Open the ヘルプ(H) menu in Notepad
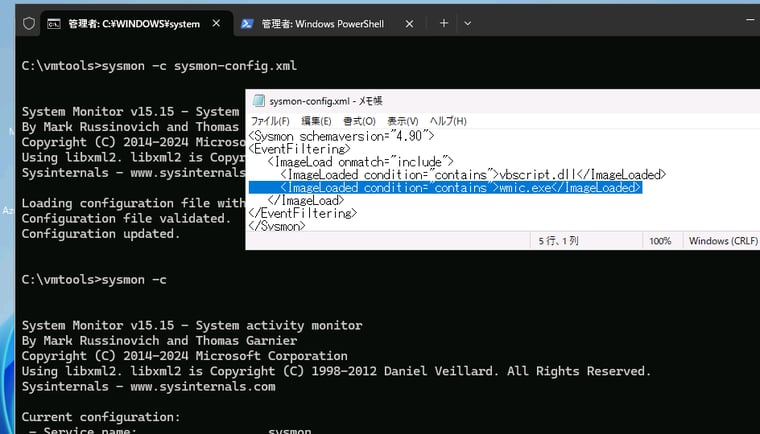 pyautogui.click(x=448, y=121)
